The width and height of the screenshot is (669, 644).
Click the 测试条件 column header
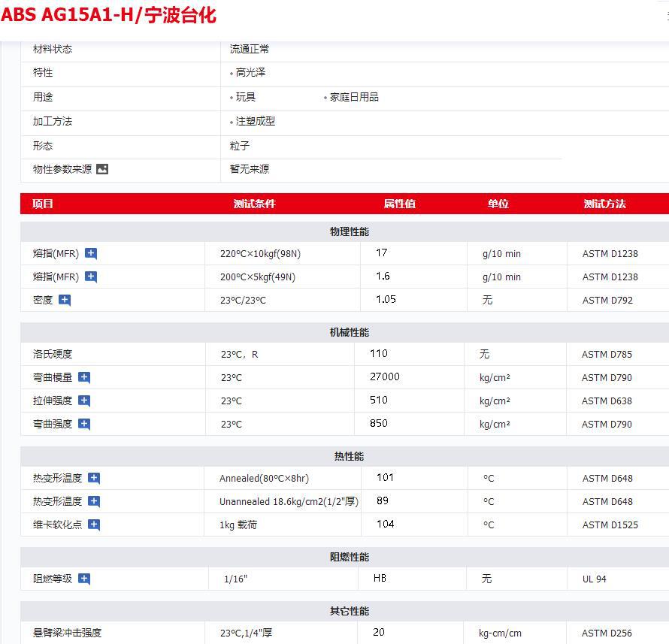click(x=254, y=204)
